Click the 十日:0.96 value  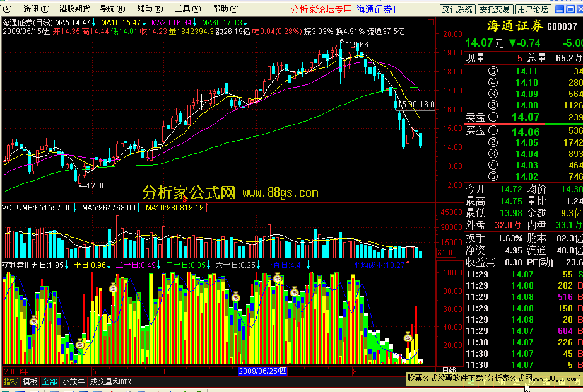tap(90, 265)
